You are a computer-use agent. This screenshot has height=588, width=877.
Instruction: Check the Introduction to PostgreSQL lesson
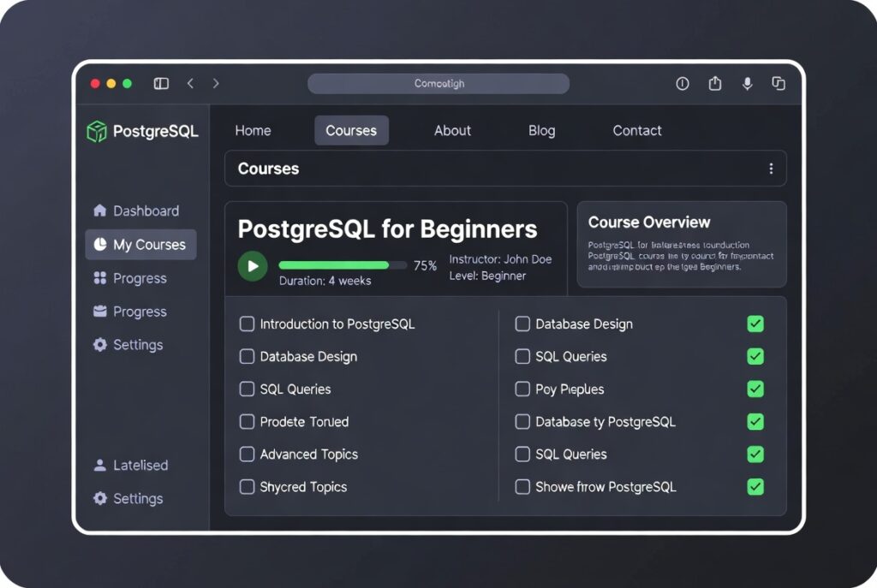(247, 324)
